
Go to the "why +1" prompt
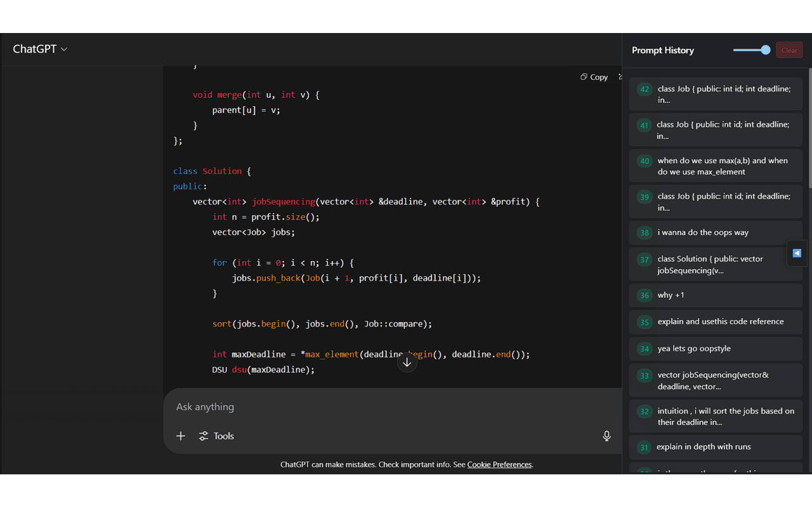pyautogui.click(x=716, y=295)
